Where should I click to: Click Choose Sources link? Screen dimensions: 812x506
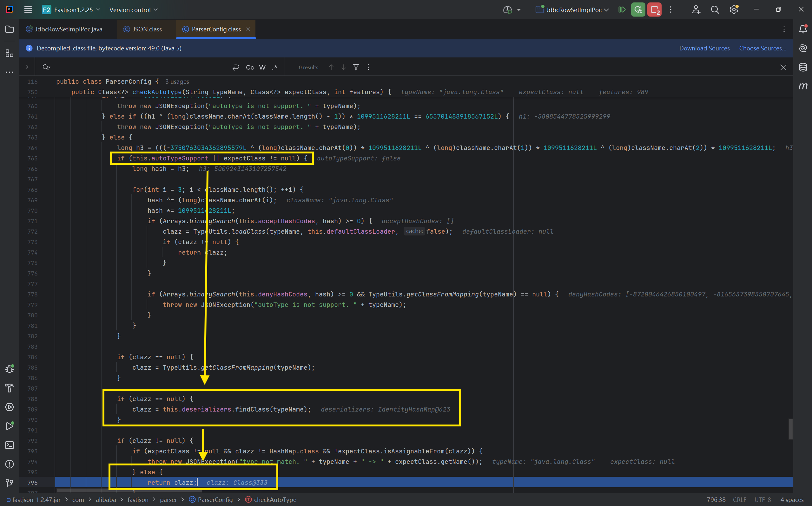point(762,48)
